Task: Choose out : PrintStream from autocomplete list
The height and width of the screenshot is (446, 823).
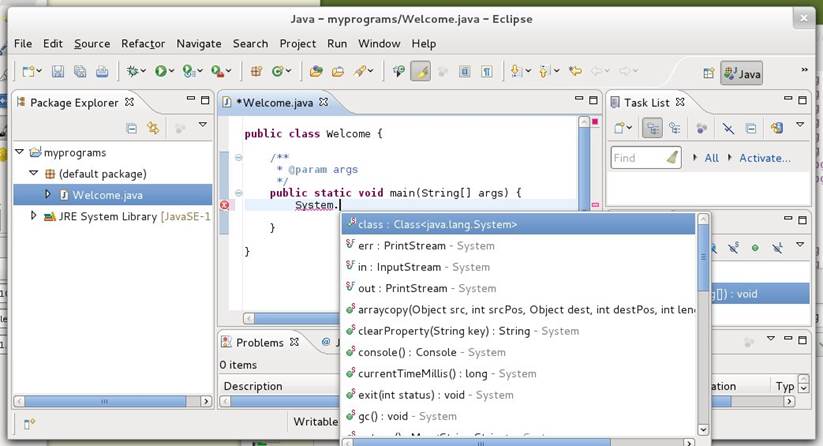Action: point(519,288)
